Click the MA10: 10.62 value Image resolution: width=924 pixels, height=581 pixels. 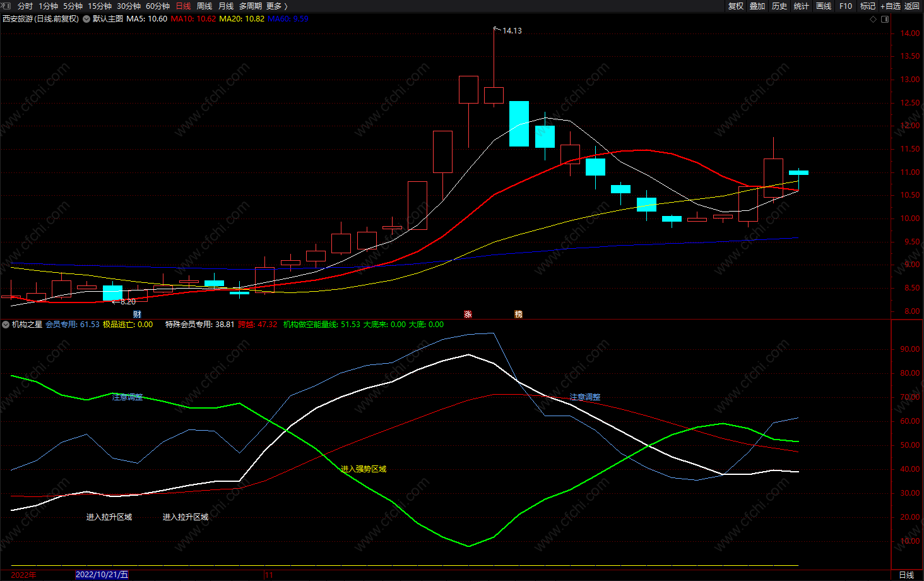[x=194, y=19]
